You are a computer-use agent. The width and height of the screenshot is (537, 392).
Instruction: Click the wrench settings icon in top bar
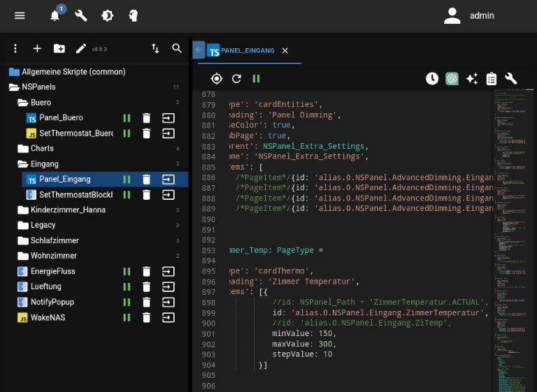tap(81, 15)
